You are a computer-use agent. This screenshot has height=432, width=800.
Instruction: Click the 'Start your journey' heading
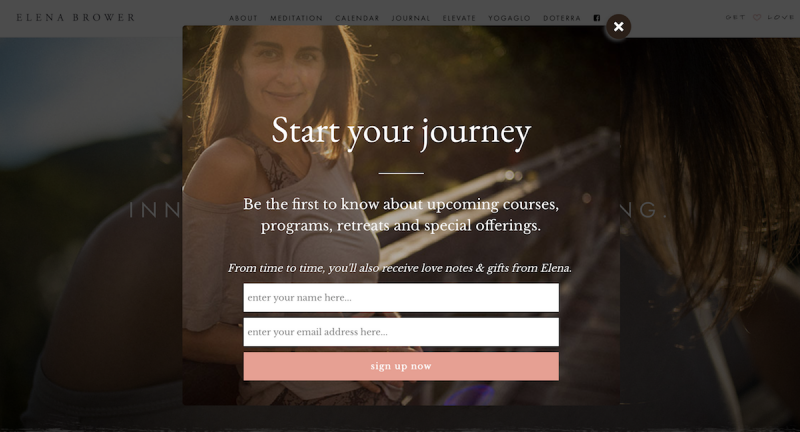pyautogui.click(x=401, y=132)
